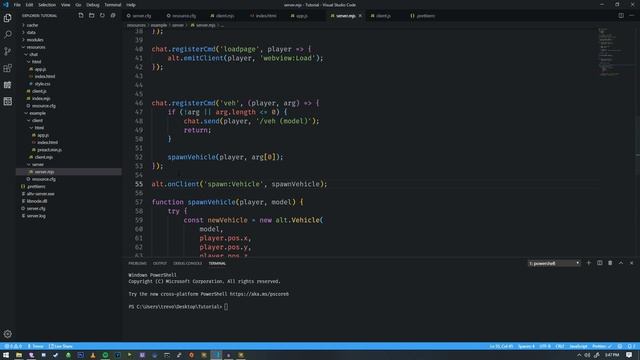Show hidden system tray icons
Image resolution: width=640 pixels, height=360 pixels.
tap(579, 355)
